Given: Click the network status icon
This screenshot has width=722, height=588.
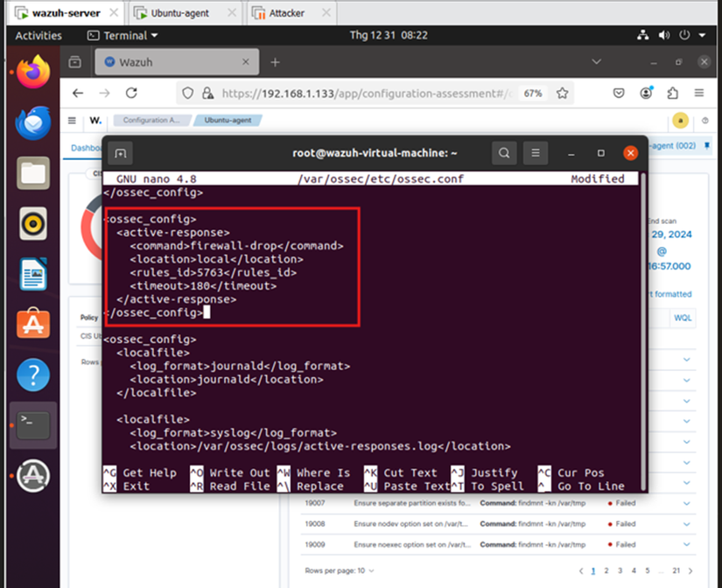Looking at the screenshot, I should [x=643, y=36].
